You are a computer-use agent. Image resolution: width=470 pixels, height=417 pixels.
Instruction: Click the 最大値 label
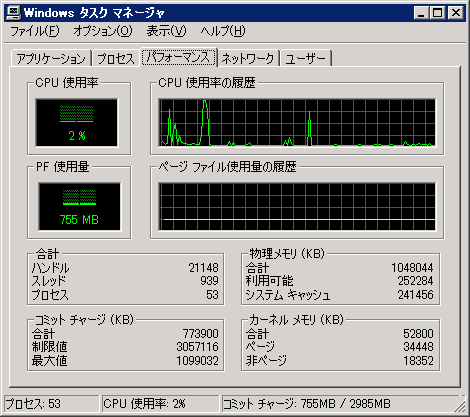tap(49, 361)
